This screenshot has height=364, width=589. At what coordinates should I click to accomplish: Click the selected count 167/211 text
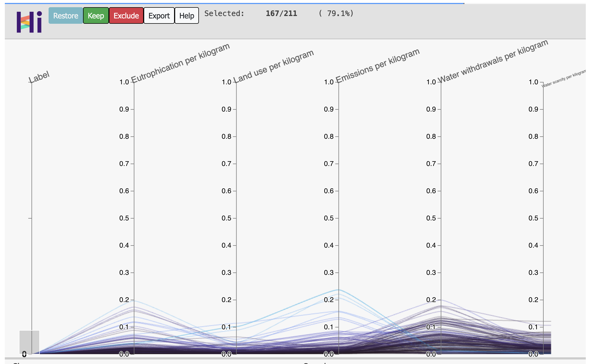point(281,13)
